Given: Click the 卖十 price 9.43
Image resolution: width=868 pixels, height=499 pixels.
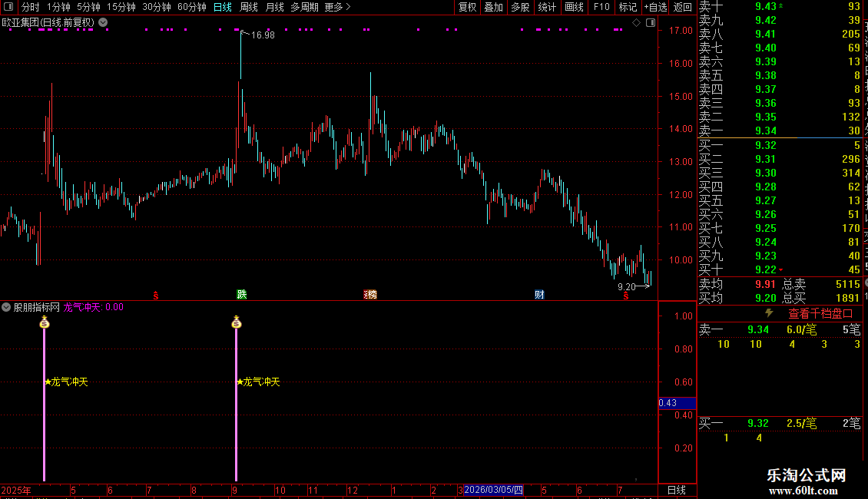Looking at the screenshot, I should click(x=766, y=6).
